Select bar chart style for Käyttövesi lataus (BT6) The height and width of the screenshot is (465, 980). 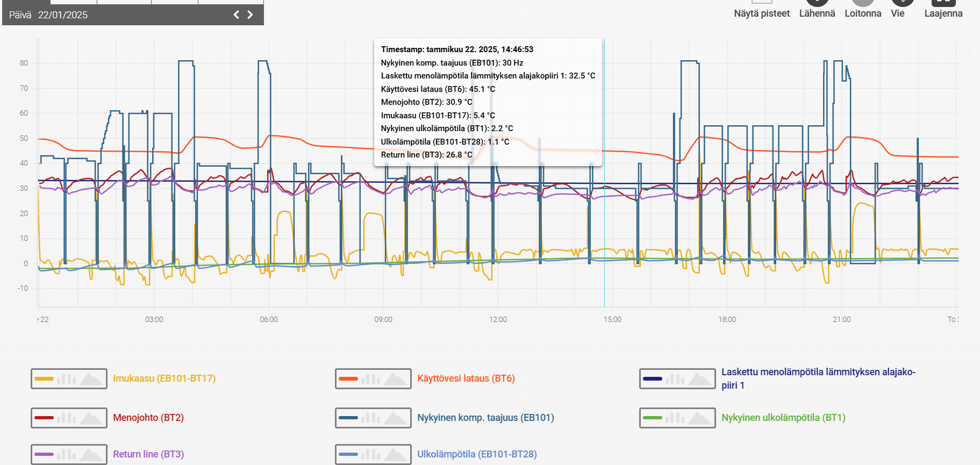tap(371, 379)
